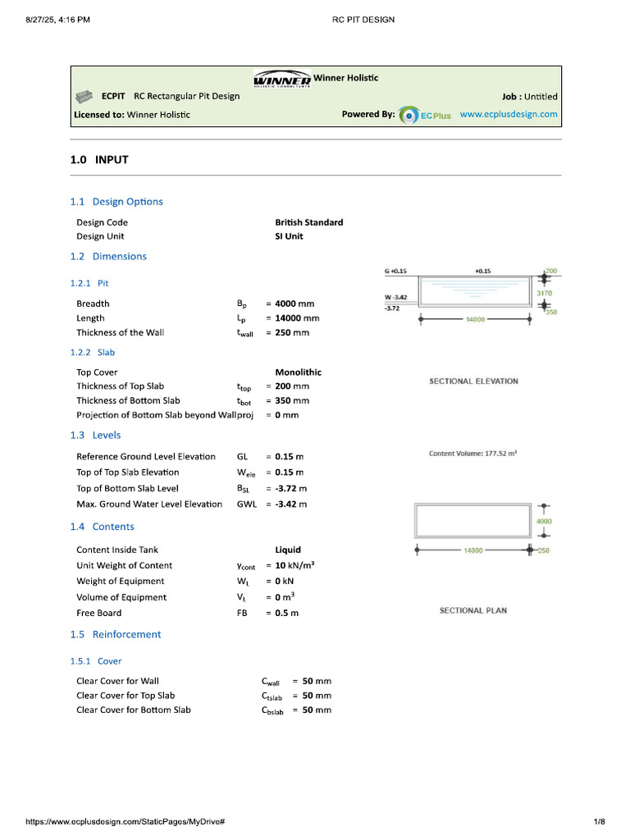Click the 'Powered By:' label

(x=368, y=114)
